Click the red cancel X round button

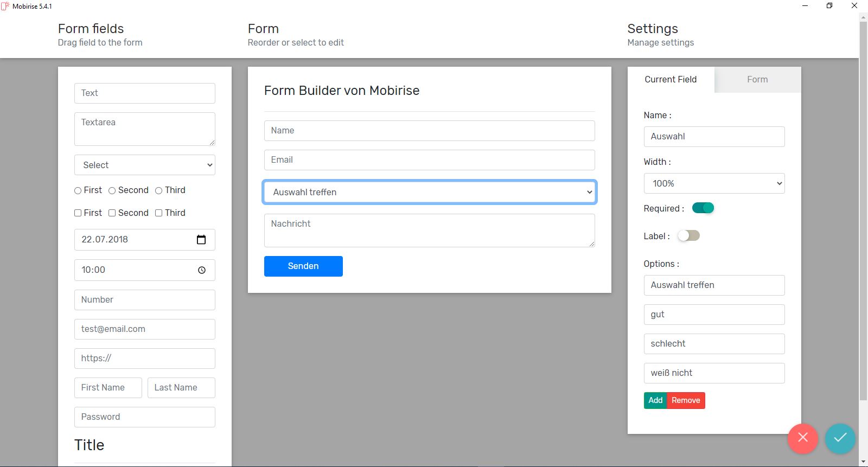[x=803, y=438]
